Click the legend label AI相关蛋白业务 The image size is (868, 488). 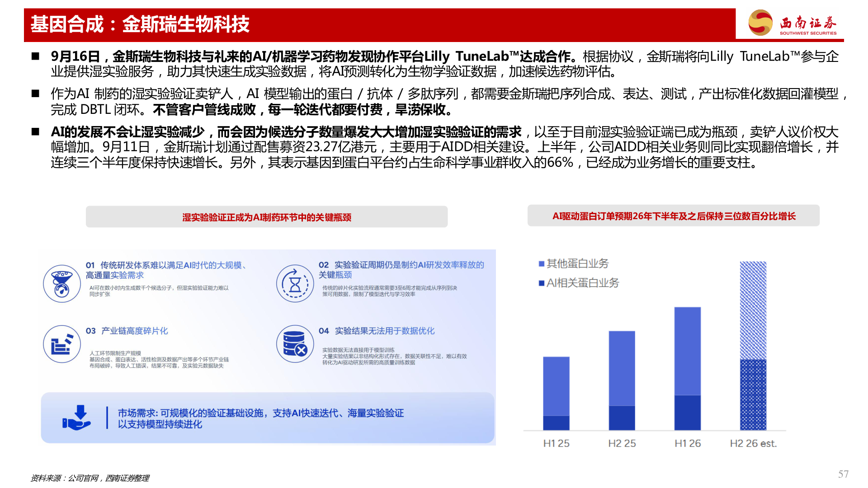(583, 283)
